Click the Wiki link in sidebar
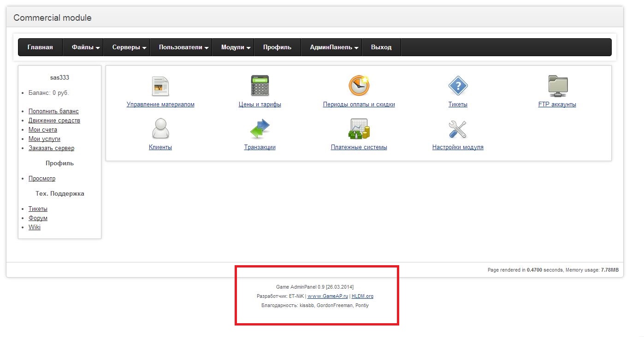The image size is (644, 337). pos(35,227)
